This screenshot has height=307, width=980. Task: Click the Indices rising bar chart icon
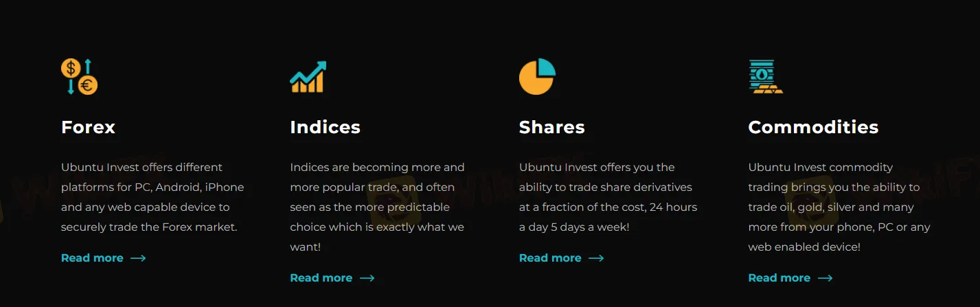(x=308, y=77)
